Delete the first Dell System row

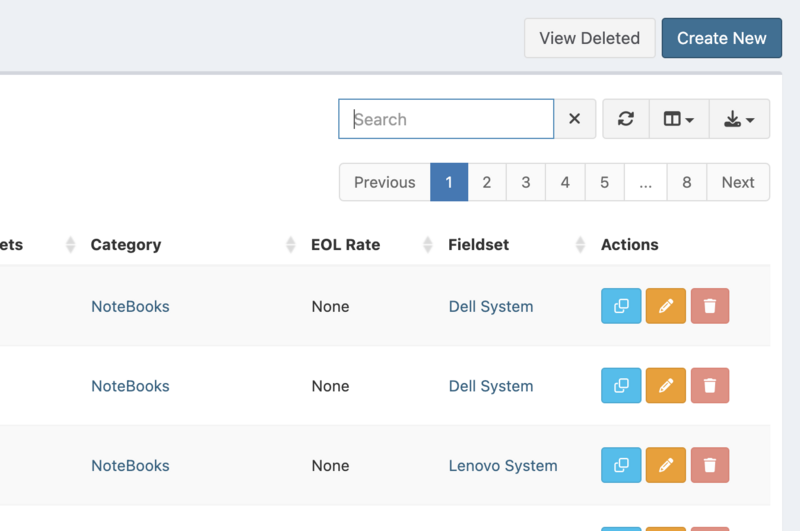point(710,306)
